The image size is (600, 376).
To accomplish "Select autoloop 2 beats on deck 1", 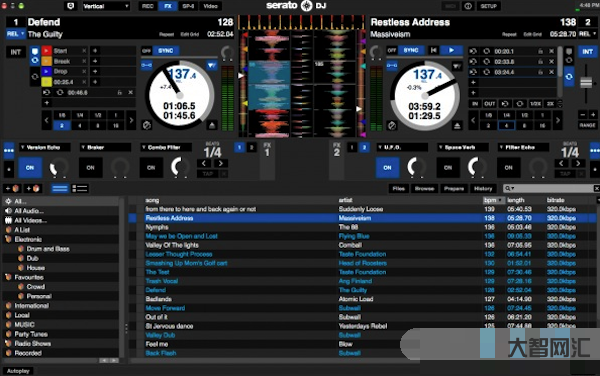I will pyautogui.click(x=62, y=125).
